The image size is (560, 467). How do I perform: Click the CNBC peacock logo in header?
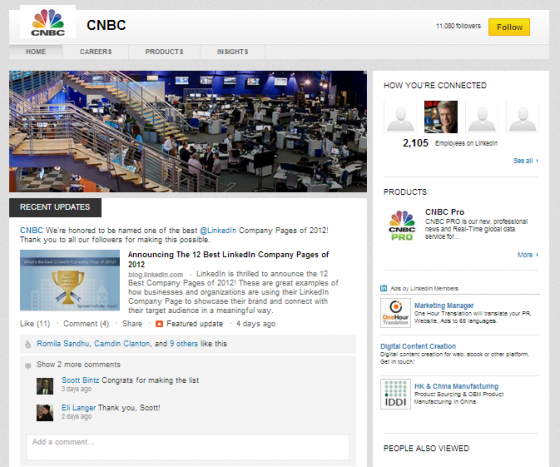[48, 22]
